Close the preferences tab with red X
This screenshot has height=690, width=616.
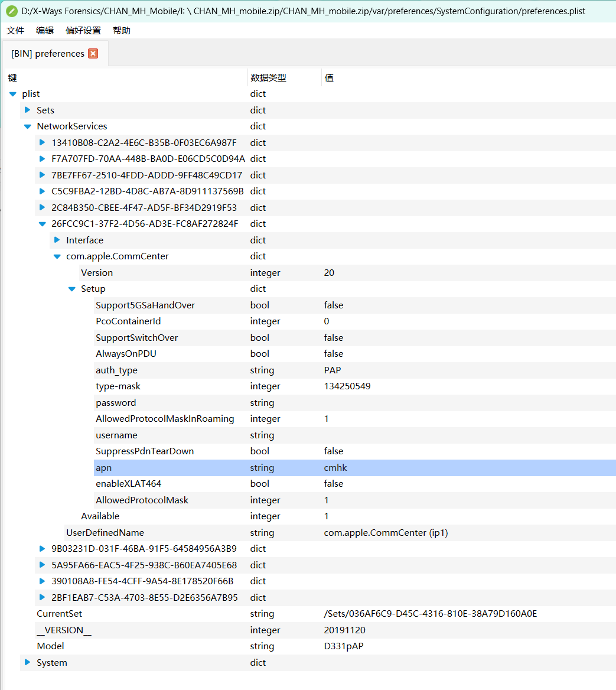pyautogui.click(x=93, y=54)
